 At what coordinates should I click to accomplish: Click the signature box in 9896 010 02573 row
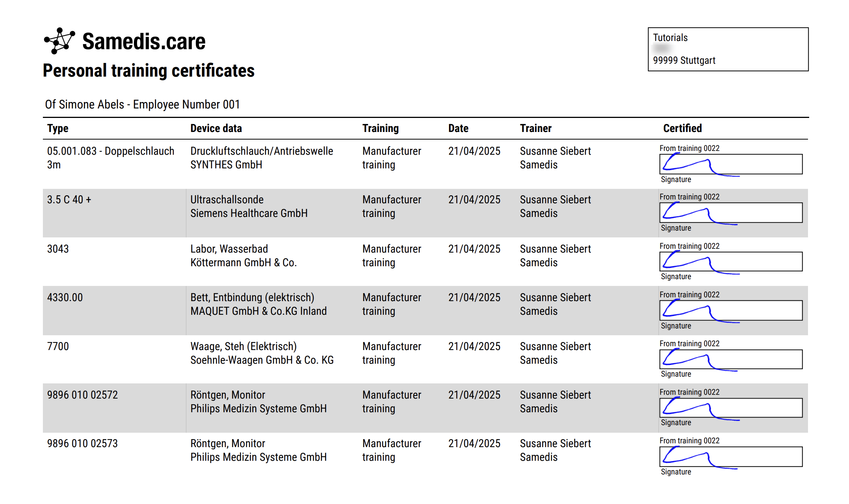click(x=731, y=457)
